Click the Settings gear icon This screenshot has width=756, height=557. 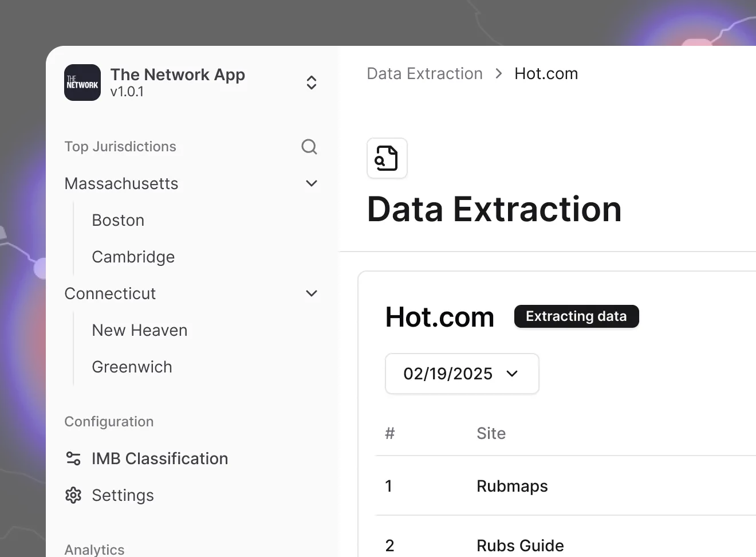[73, 495]
